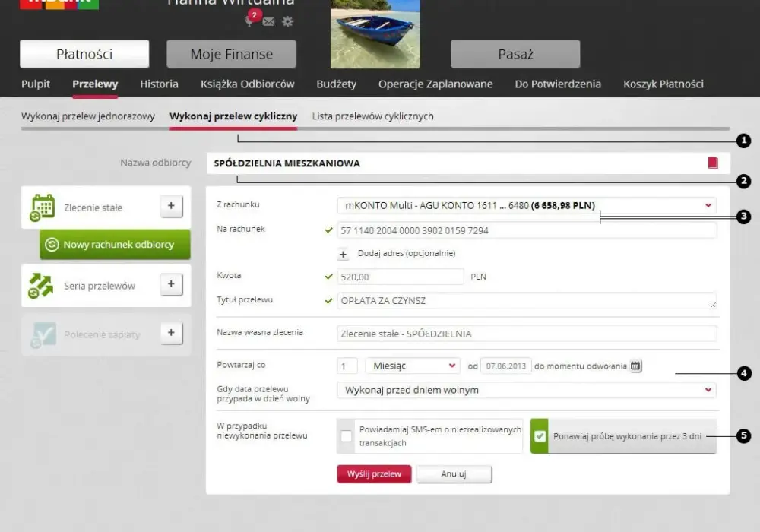The height and width of the screenshot is (532, 760).
Task: Click the Zlecenie stałe calendar icon
Action: click(42, 207)
